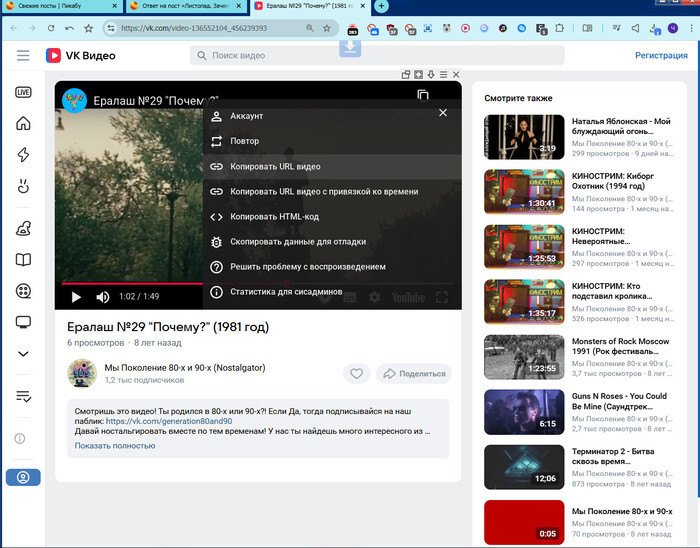Open the VK Video hamburger menu
The width and height of the screenshot is (700, 548).
[x=23, y=55]
